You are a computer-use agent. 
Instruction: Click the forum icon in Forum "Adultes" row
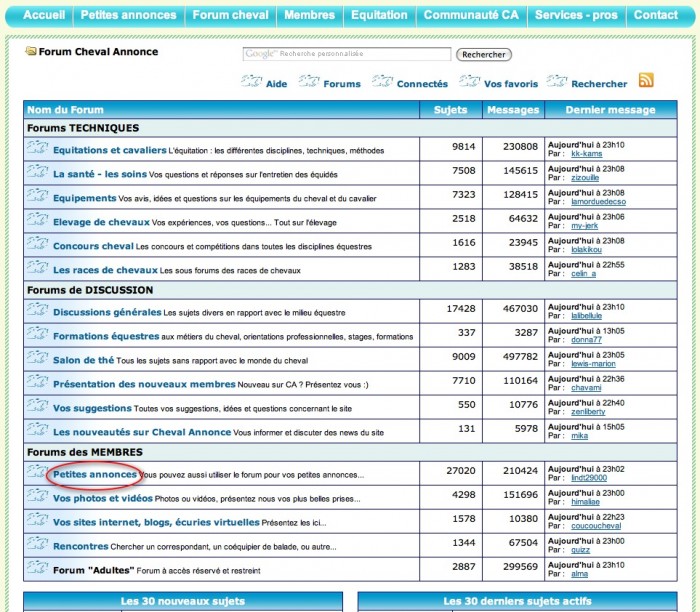click(37, 568)
